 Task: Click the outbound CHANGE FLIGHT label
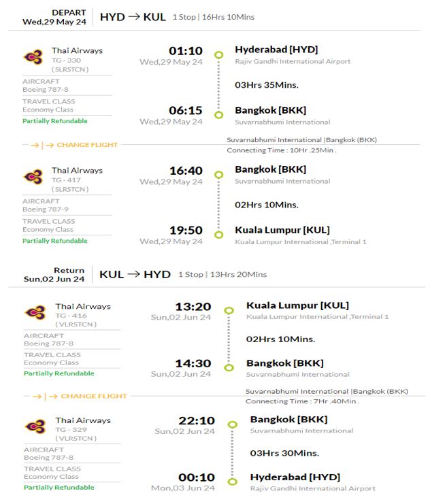pos(87,145)
